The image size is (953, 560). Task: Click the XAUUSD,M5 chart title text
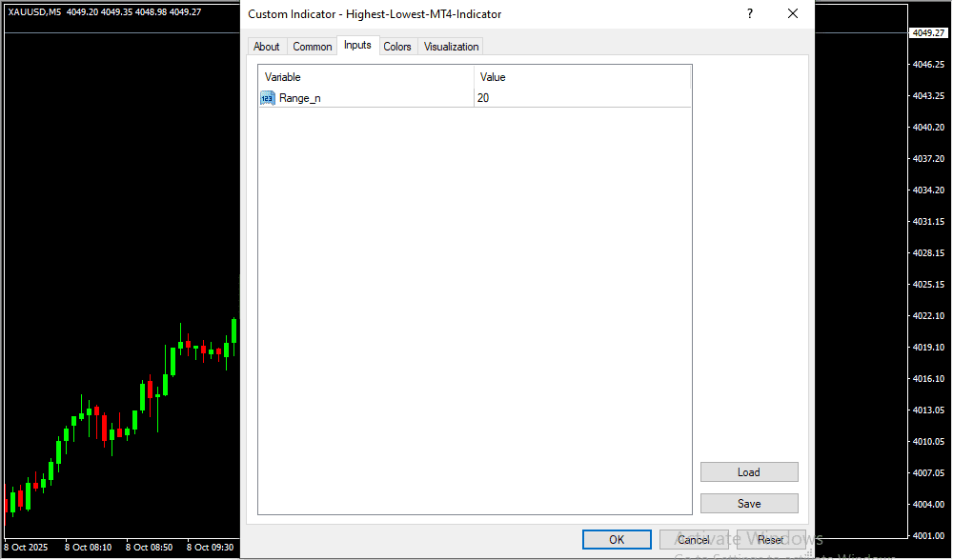(x=34, y=11)
